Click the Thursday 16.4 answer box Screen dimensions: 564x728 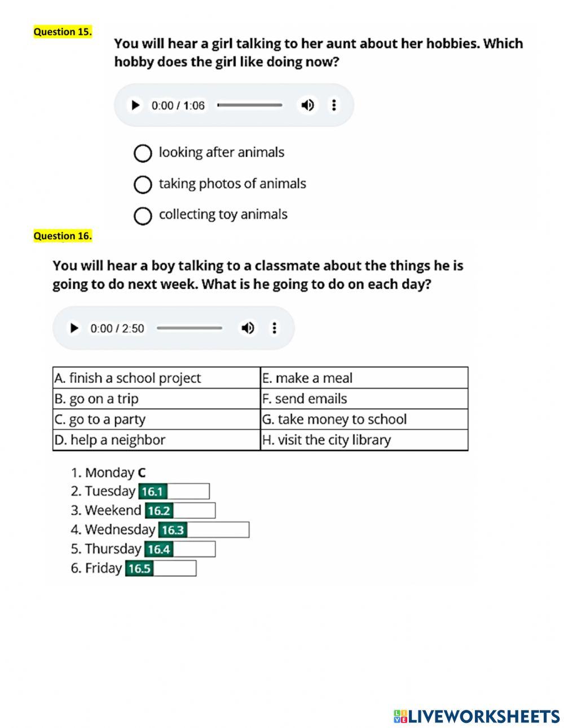pyautogui.click(x=193, y=549)
